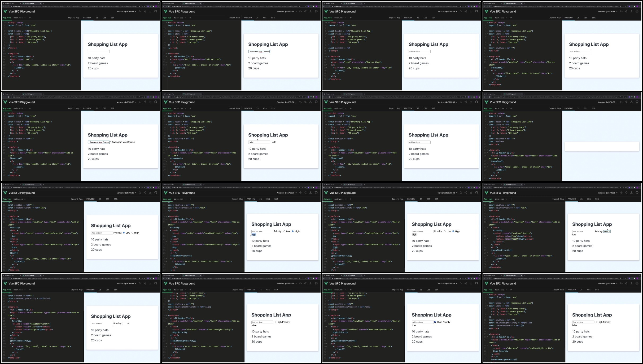The width and height of the screenshot is (643, 364).
Task: Click Import Map in frame with blank white preview
Action: coord(555,108)
